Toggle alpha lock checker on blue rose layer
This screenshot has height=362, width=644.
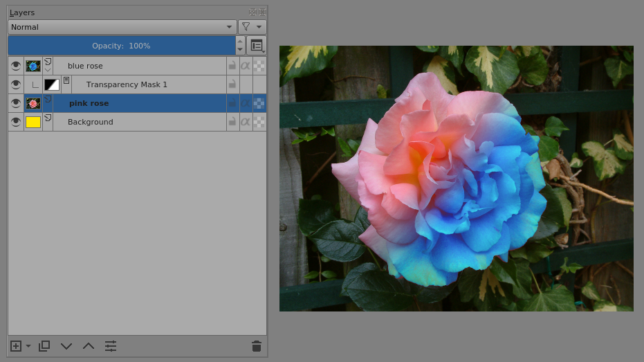coord(259,66)
